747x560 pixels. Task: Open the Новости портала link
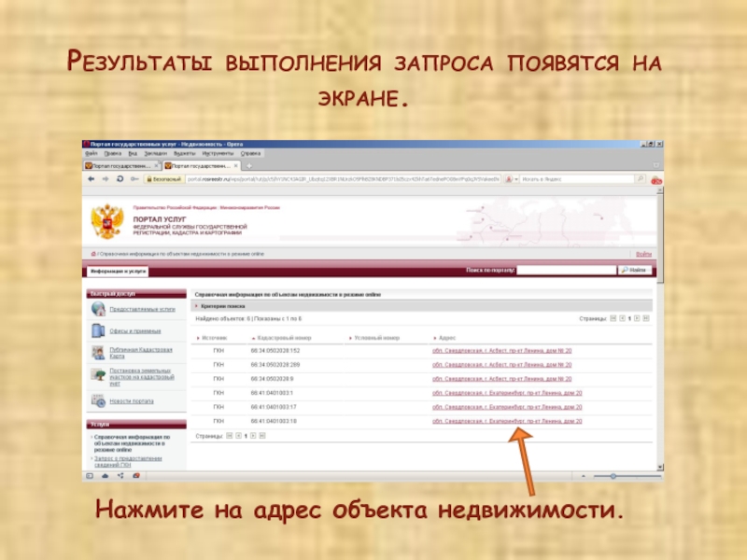point(132,401)
